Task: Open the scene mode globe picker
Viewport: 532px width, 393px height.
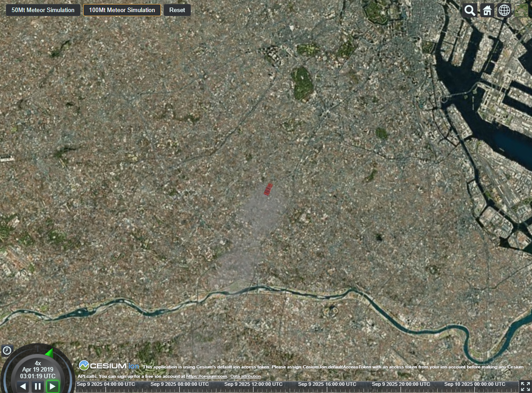Action: tap(504, 11)
